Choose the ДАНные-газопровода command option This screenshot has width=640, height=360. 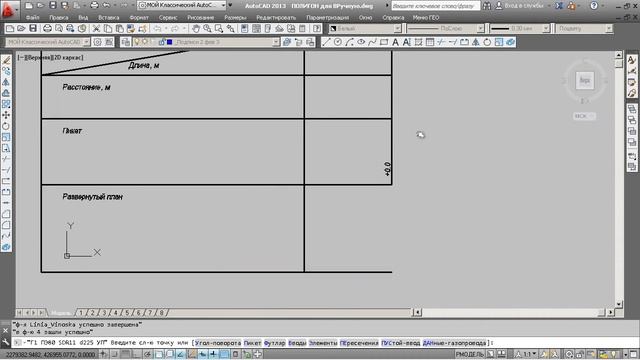coord(454,343)
